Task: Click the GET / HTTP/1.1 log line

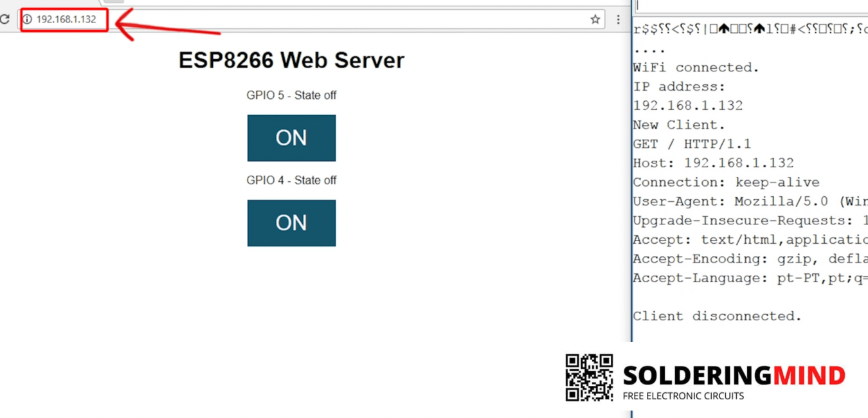Action: pos(692,144)
